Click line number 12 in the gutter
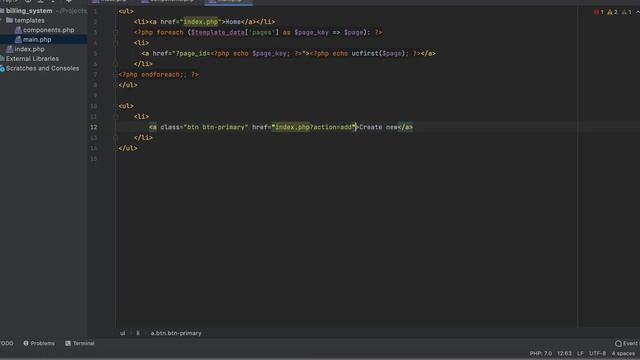The height and width of the screenshot is (360, 640). point(93,127)
